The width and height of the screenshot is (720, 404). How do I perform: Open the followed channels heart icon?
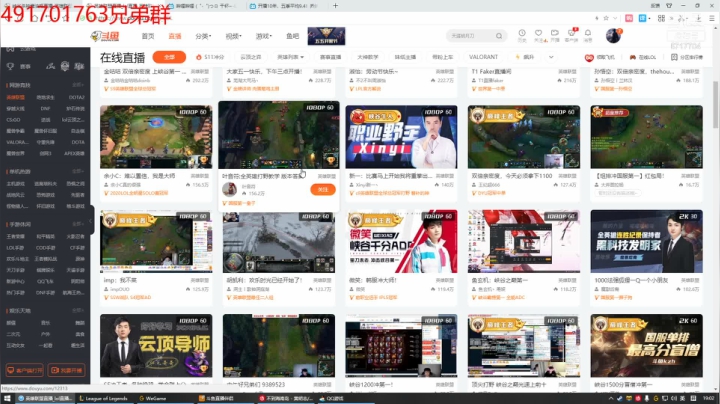[x=539, y=35]
